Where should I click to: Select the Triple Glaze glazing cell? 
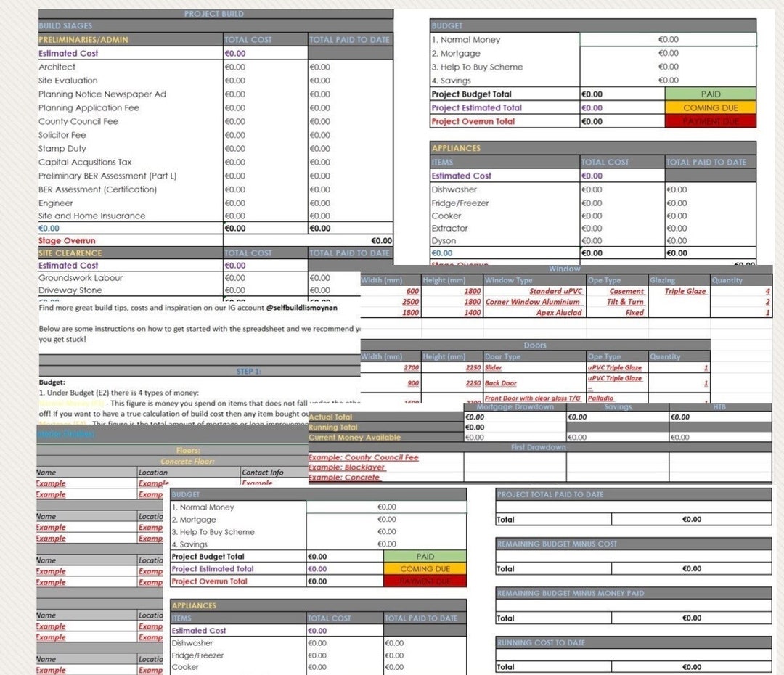coord(677,290)
